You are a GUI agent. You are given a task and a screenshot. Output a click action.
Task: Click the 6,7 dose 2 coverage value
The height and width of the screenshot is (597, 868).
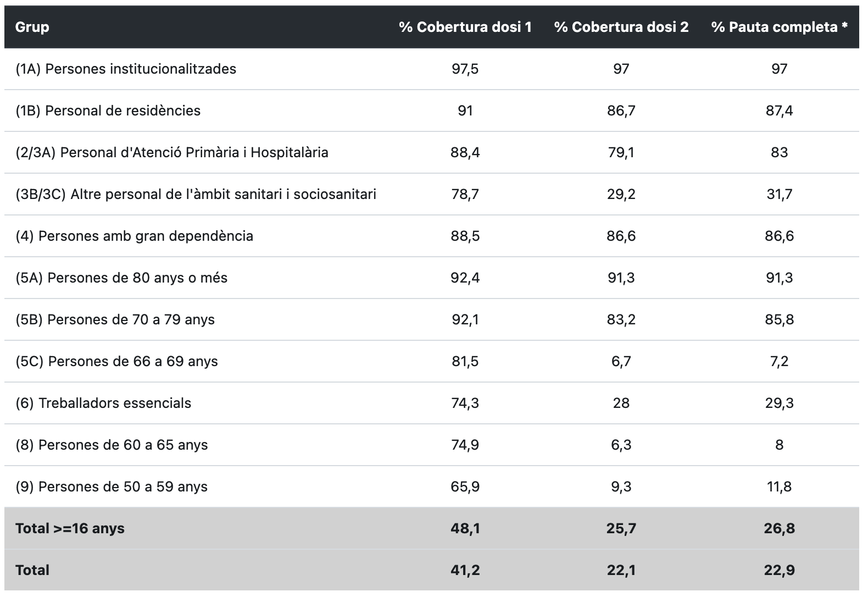621,361
